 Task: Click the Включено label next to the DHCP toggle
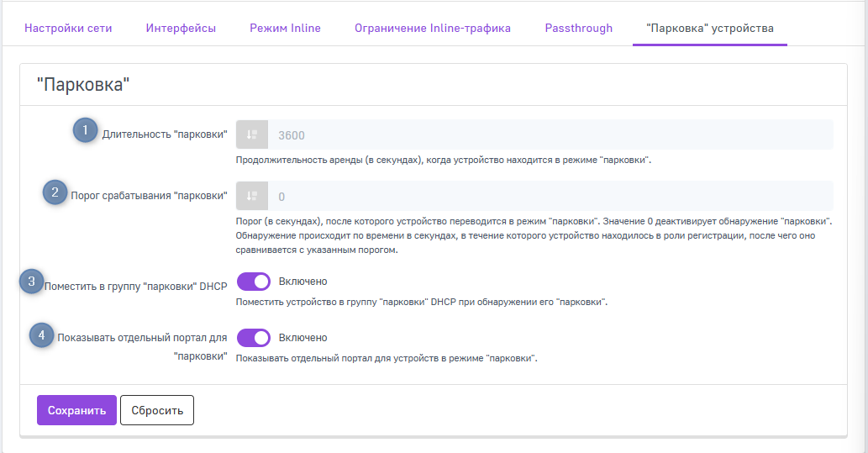(x=302, y=282)
